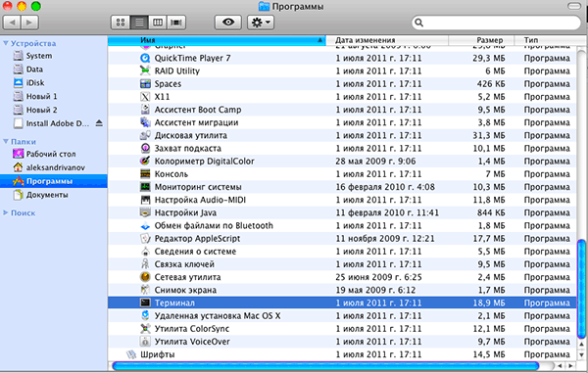This screenshot has height=373, width=588.
Task: Click the horizontal scrollbar thumb
Action: 325,365
